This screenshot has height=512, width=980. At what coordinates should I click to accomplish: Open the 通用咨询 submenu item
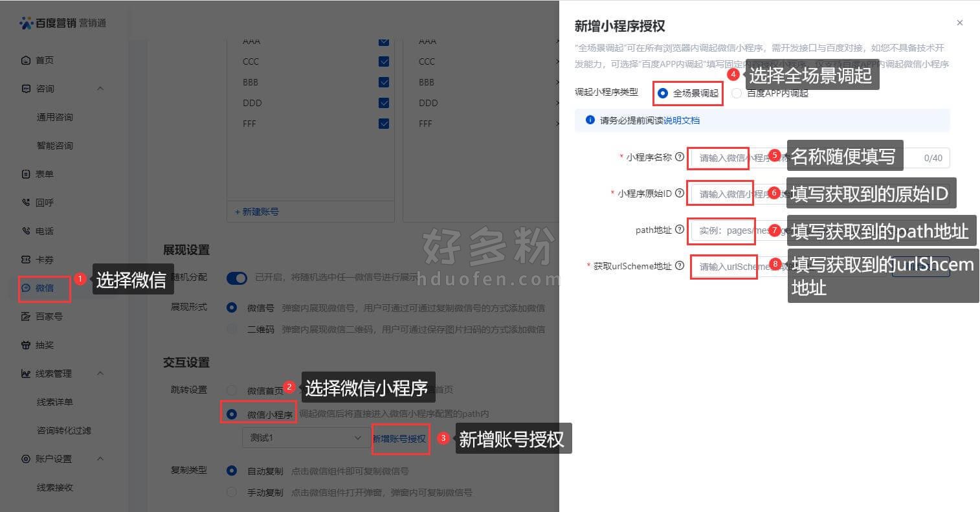(x=55, y=117)
